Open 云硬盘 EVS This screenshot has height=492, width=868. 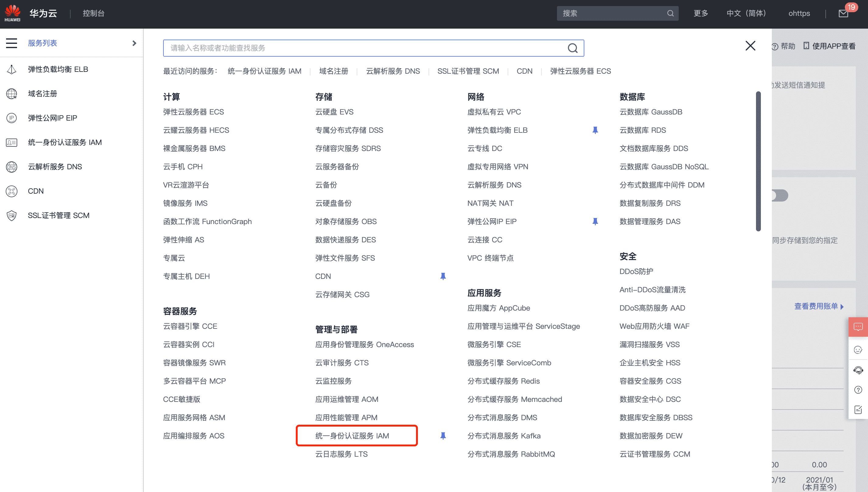(334, 112)
